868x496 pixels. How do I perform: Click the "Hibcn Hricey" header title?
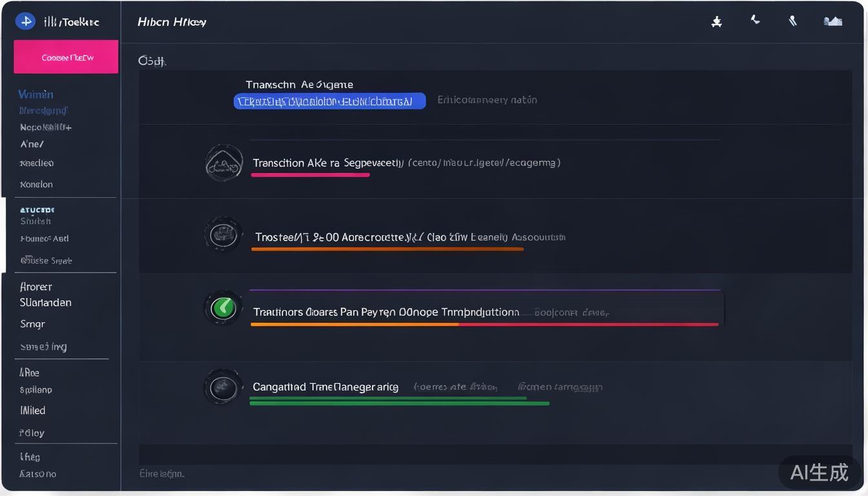coord(172,22)
